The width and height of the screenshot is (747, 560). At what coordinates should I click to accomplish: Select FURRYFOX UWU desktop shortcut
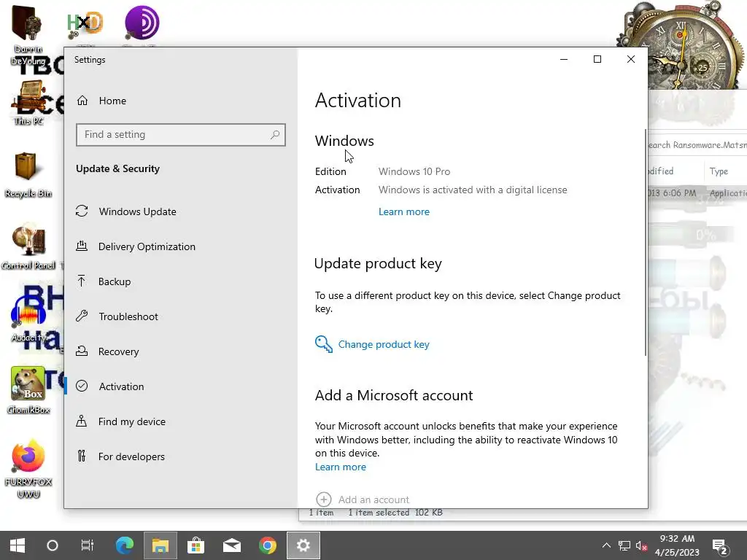pyautogui.click(x=28, y=469)
